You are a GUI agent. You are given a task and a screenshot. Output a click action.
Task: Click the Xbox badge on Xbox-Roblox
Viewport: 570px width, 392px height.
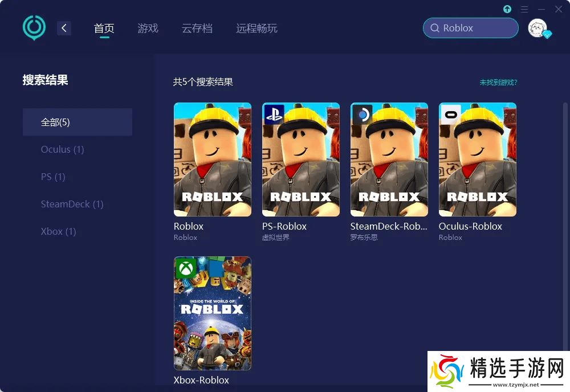tap(186, 268)
